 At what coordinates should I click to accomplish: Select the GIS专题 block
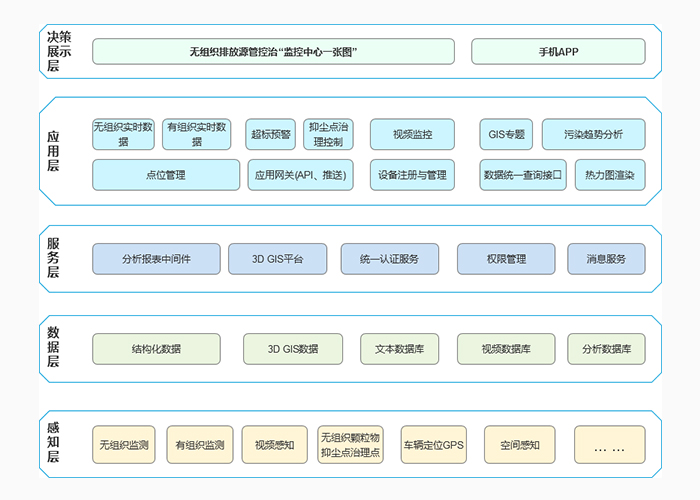(x=506, y=134)
